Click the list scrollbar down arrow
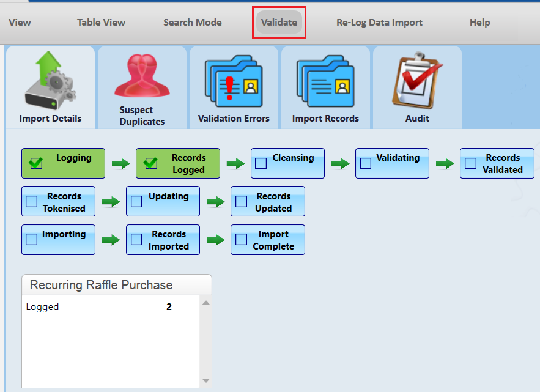Screen dimensions: 540x392 coord(206,380)
